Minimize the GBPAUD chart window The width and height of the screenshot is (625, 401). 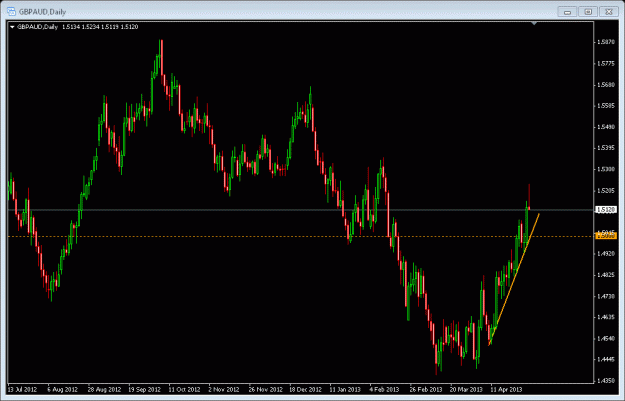(567, 12)
